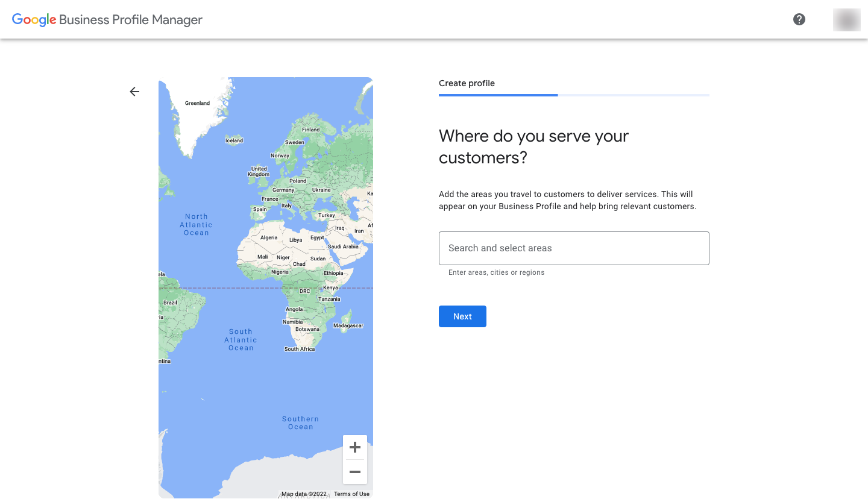Click Greenland on the map

(199, 104)
